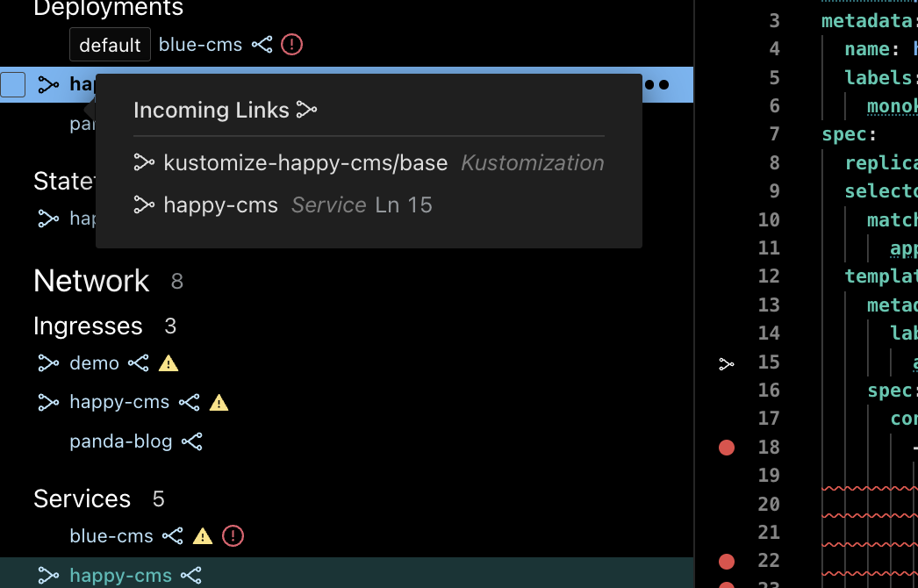Image resolution: width=918 pixels, height=588 pixels.
Task: Click the spec key on line 7
Action: (x=843, y=134)
